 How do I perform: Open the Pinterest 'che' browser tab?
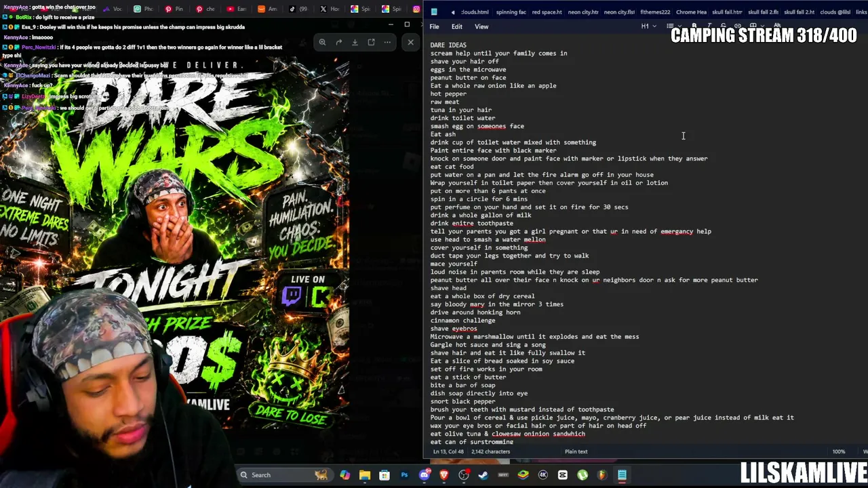[x=205, y=9]
